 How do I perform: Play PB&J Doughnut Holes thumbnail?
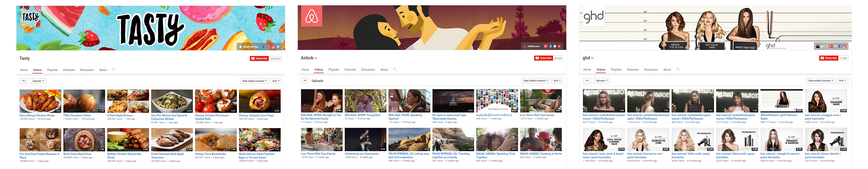click(x=84, y=101)
